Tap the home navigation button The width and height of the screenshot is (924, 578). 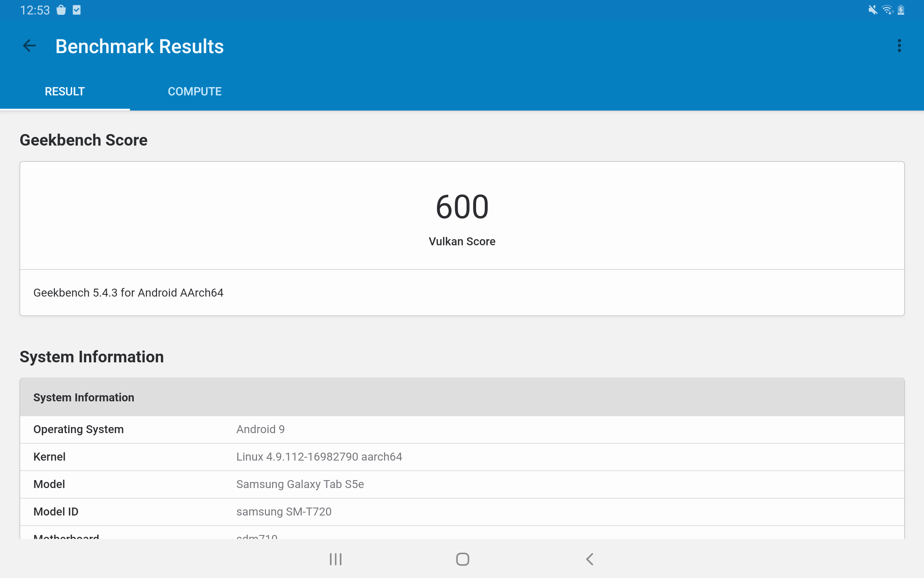[x=462, y=559]
